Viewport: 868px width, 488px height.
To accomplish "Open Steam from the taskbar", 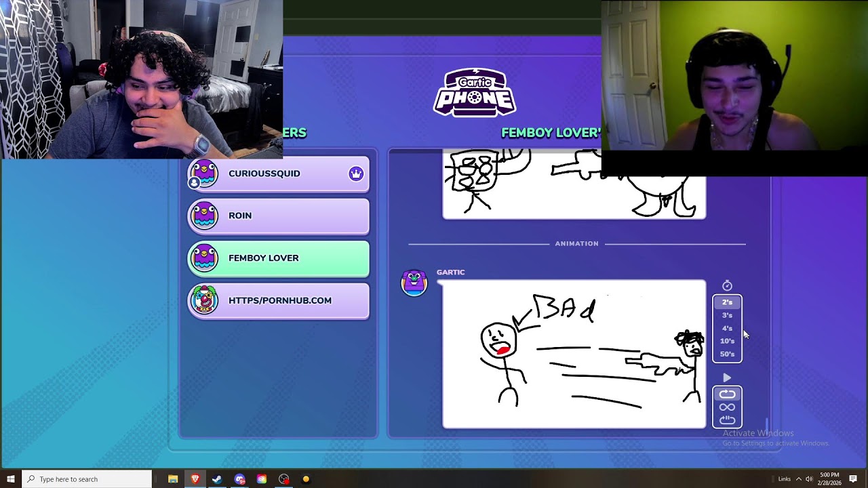I will click(x=217, y=479).
